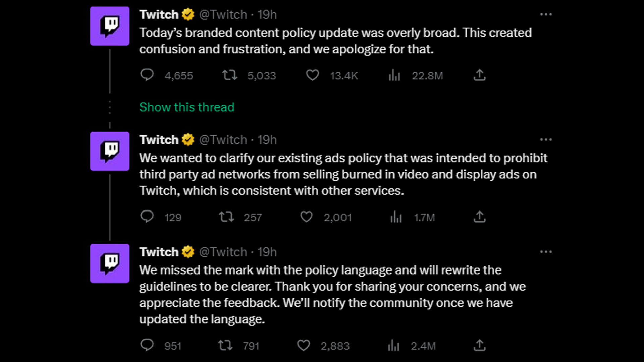The height and width of the screenshot is (362, 644).
Task: Like the tweet with 13.4K likes
Action: [312, 75]
